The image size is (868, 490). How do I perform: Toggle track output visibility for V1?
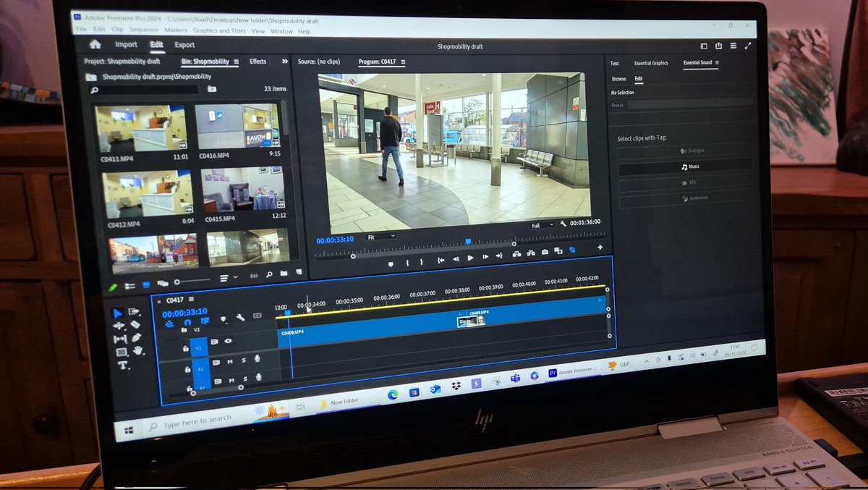click(x=229, y=341)
